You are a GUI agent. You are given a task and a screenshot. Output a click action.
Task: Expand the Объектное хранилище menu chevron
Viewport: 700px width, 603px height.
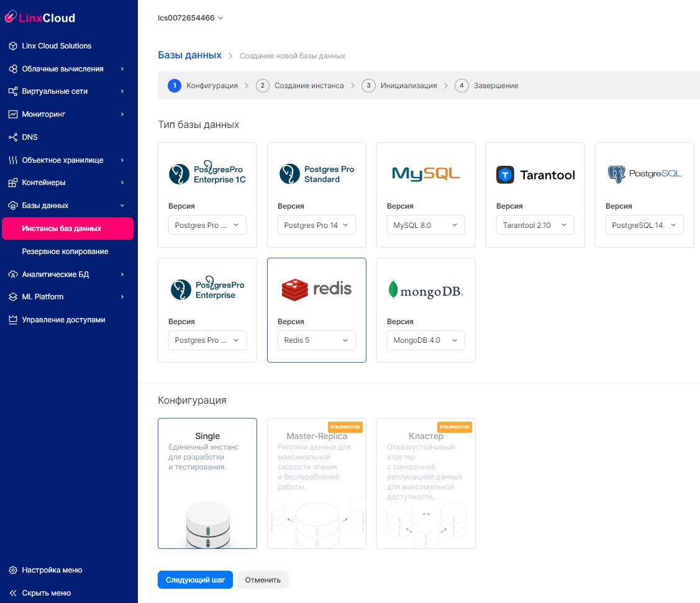122,160
